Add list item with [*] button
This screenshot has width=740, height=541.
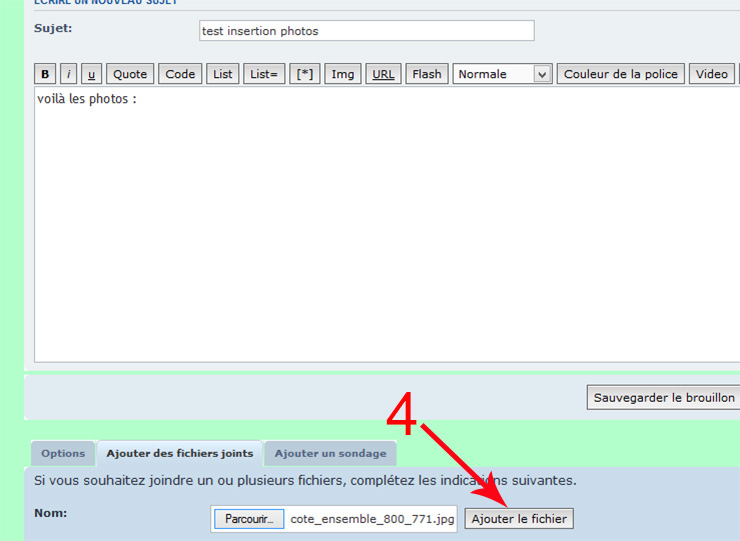coord(304,74)
